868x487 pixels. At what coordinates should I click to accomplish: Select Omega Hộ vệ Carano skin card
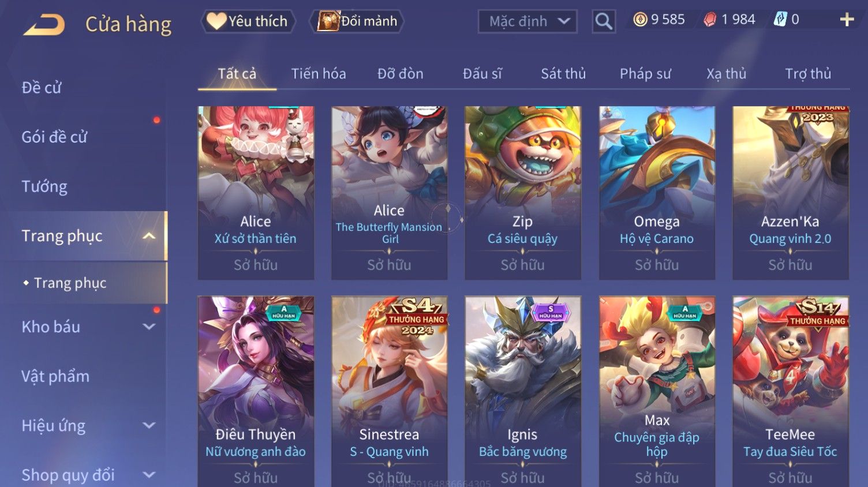point(657,193)
